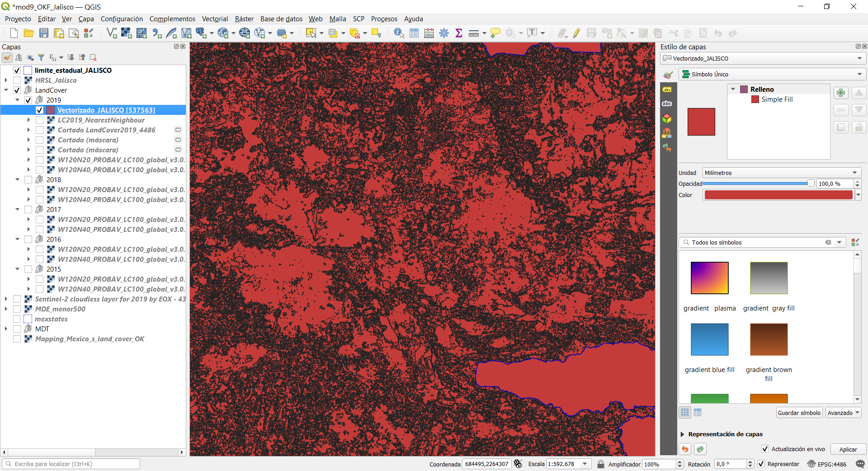Viewport: 868px width, 471px height.
Task: Add a mesh layer icon
Action: 142,33
